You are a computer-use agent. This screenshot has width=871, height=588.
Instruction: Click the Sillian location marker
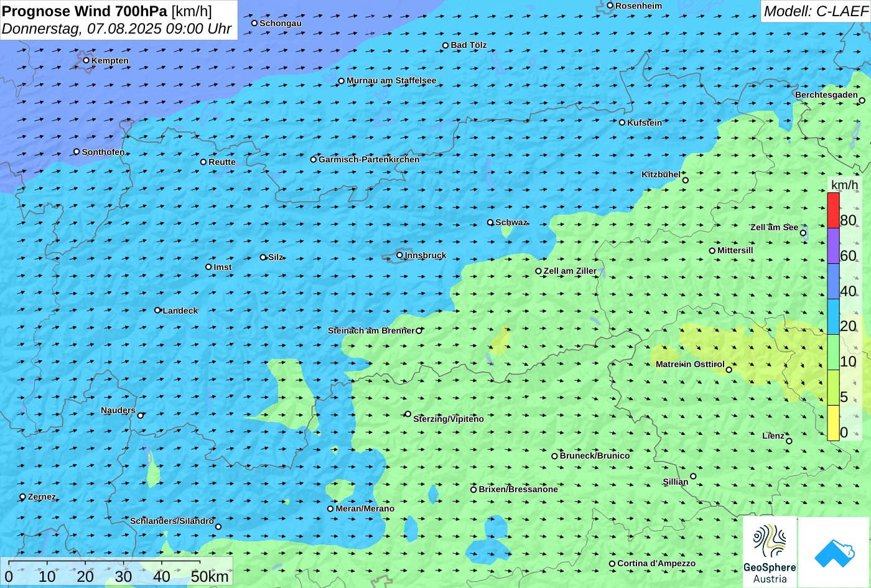pos(693,477)
